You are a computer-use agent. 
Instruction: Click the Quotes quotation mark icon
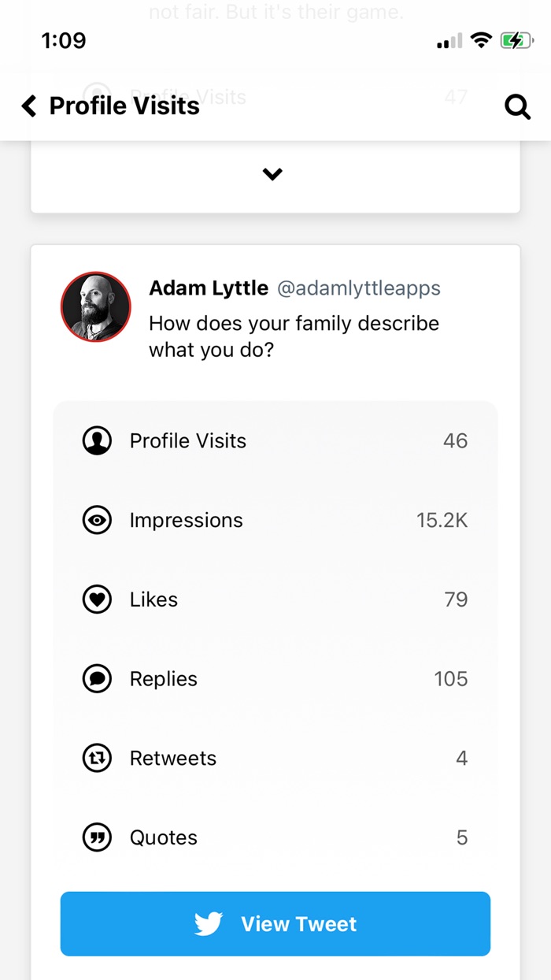coord(97,837)
